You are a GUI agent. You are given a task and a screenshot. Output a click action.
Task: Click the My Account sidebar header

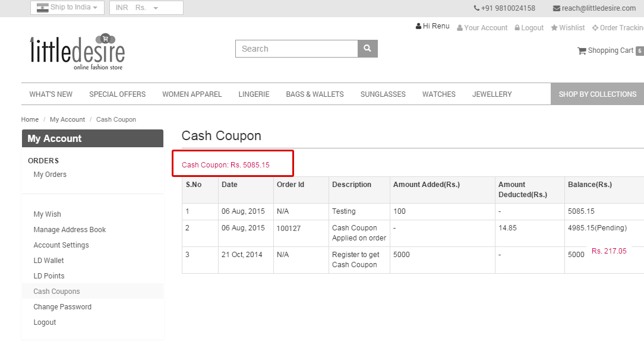tap(93, 138)
